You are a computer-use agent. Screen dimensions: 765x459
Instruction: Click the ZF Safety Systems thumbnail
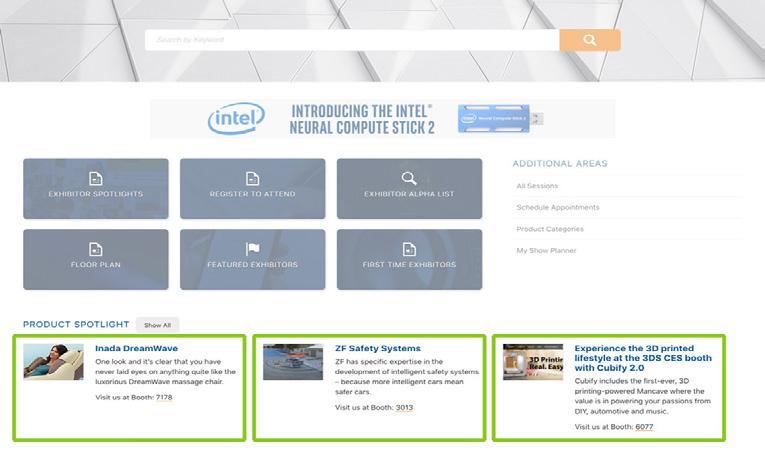(x=293, y=362)
